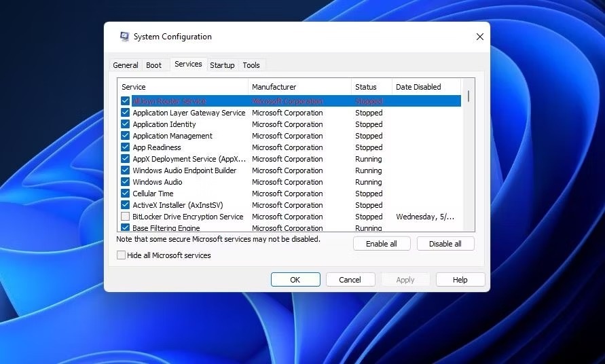The width and height of the screenshot is (605, 364).
Task: Toggle the Application Management checkbox
Action: coord(125,136)
